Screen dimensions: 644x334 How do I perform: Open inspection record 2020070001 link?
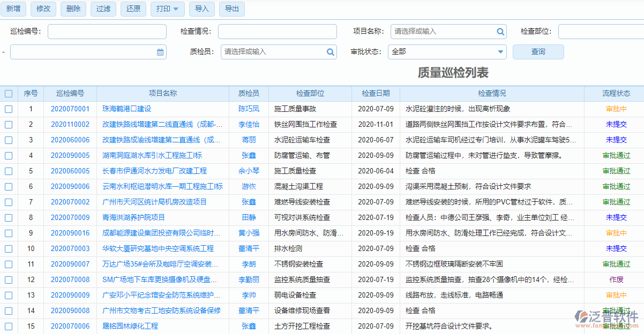coord(71,109)
